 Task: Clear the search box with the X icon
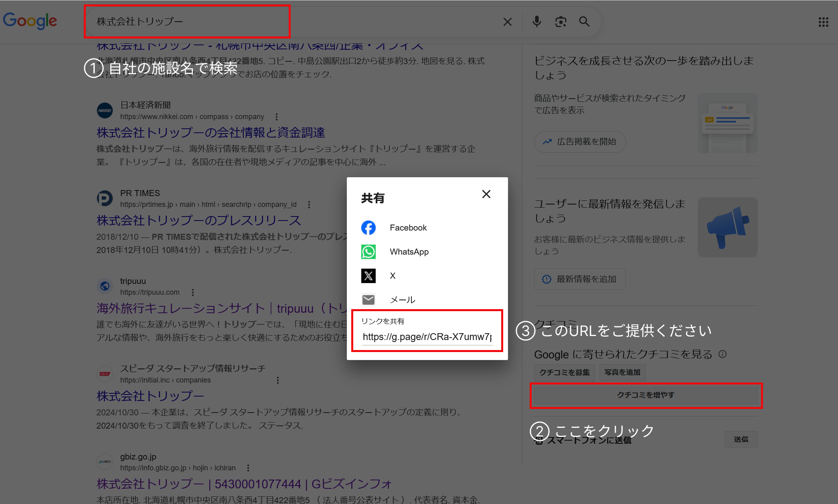[x=507, y=22]
